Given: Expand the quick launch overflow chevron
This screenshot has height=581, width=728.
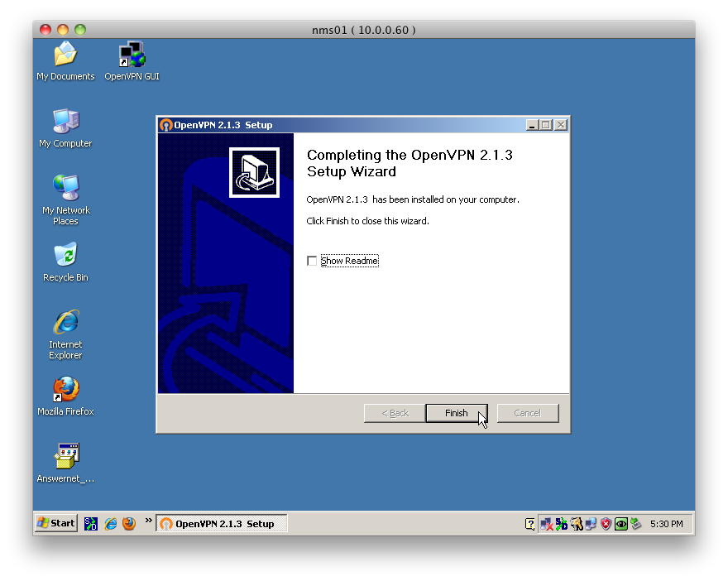Looking at the screenshot, I should point(148,520).
